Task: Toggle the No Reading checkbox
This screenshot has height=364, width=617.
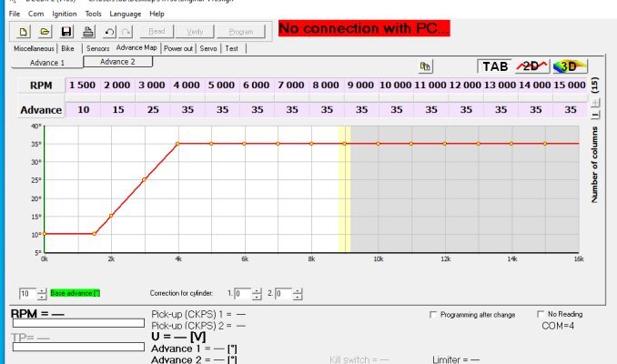Action: 541,314
